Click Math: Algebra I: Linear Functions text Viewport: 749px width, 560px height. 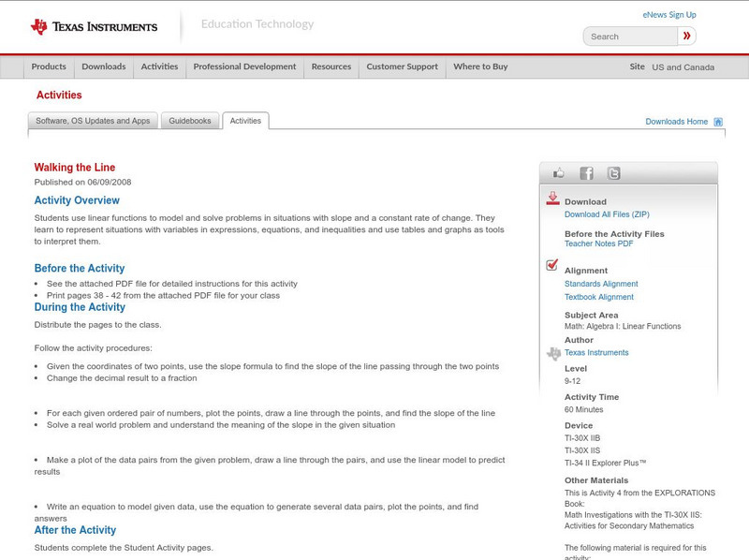coord(623,326)
